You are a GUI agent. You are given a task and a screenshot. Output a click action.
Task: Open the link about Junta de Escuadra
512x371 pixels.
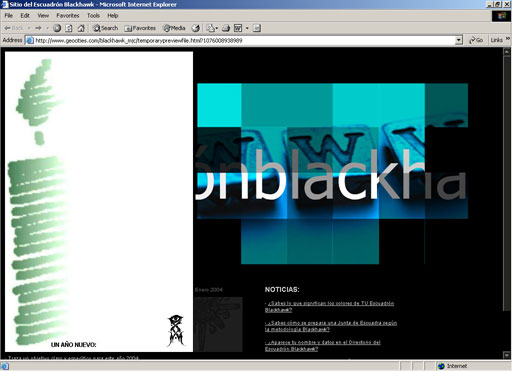[331, 326]
